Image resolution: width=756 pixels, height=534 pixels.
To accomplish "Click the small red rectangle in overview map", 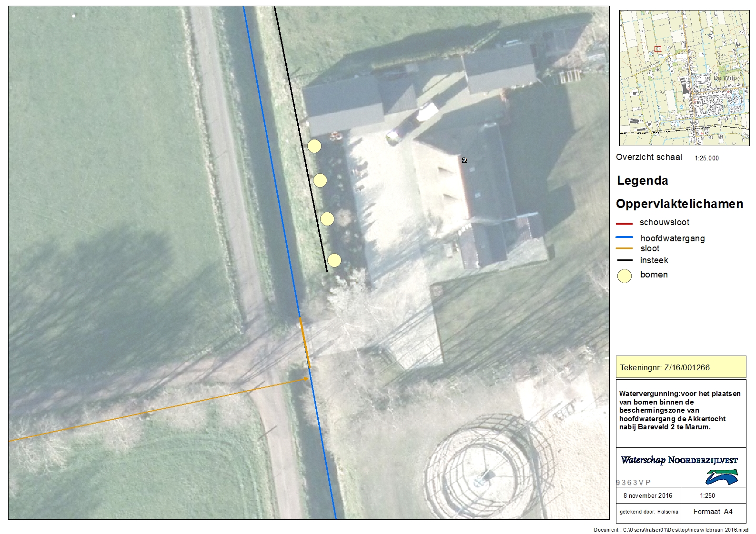I will tap(658, 49).
